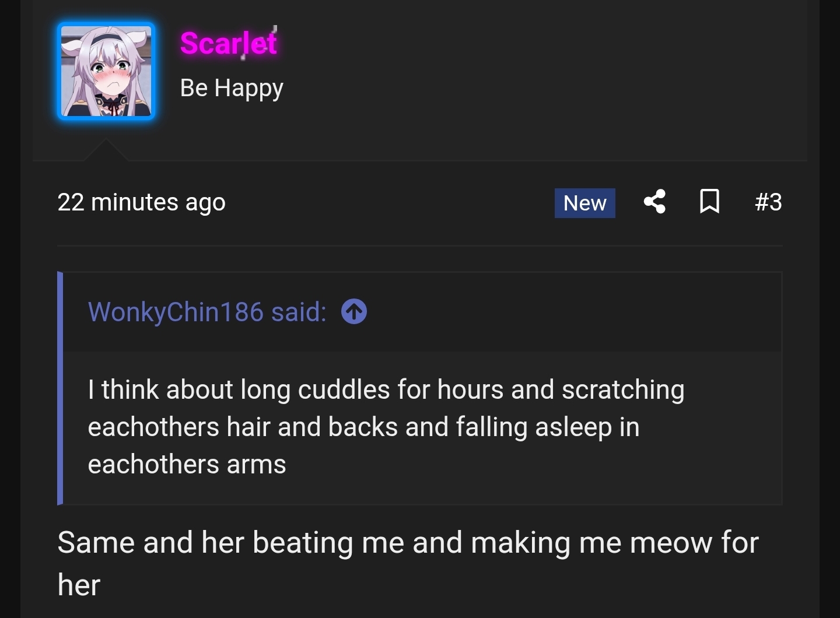Click the glowing blue avatar frame
This screenshot has height=618, width=840.
pyautogui.click(x=106, y=71)
